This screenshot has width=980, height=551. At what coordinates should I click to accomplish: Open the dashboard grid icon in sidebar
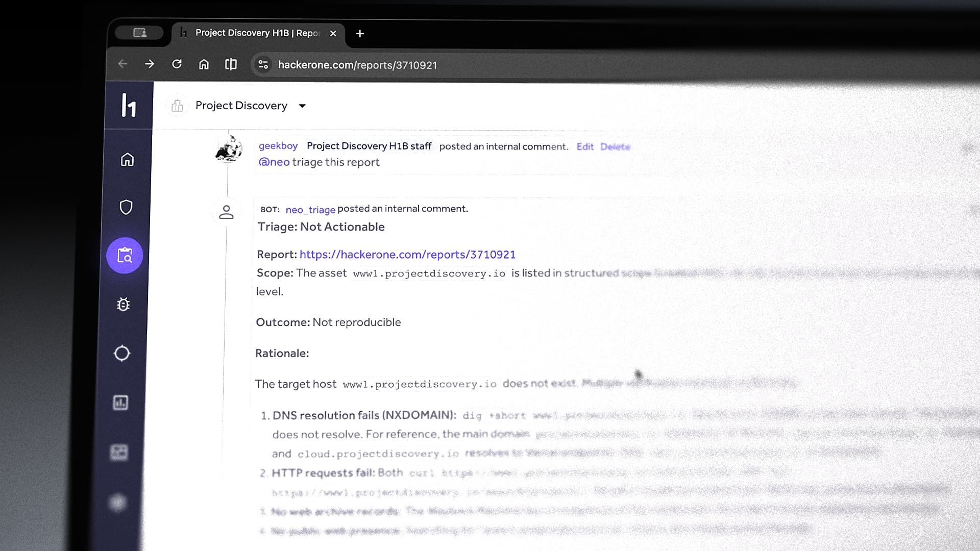pyautogui.click(x=119, y=452)
